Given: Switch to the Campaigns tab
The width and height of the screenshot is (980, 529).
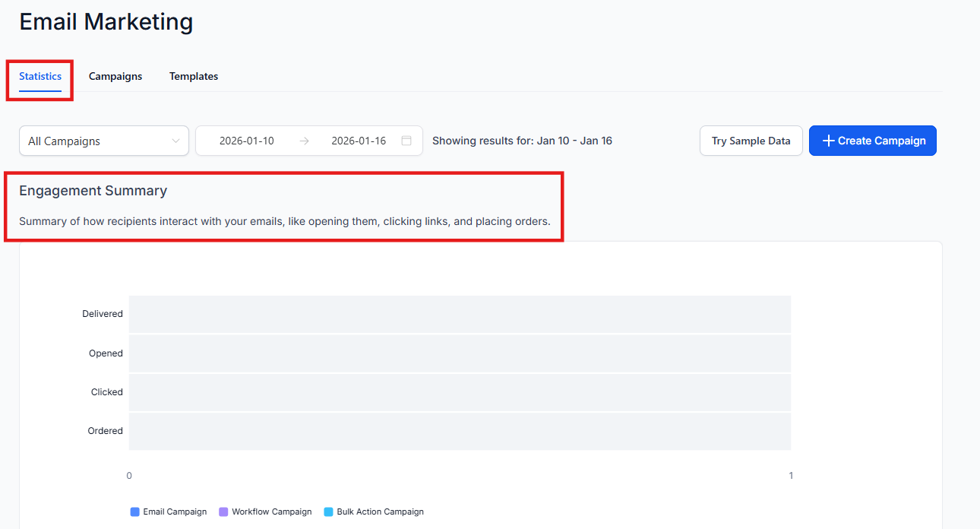Looking at the screenshot, I should [115, 76].
